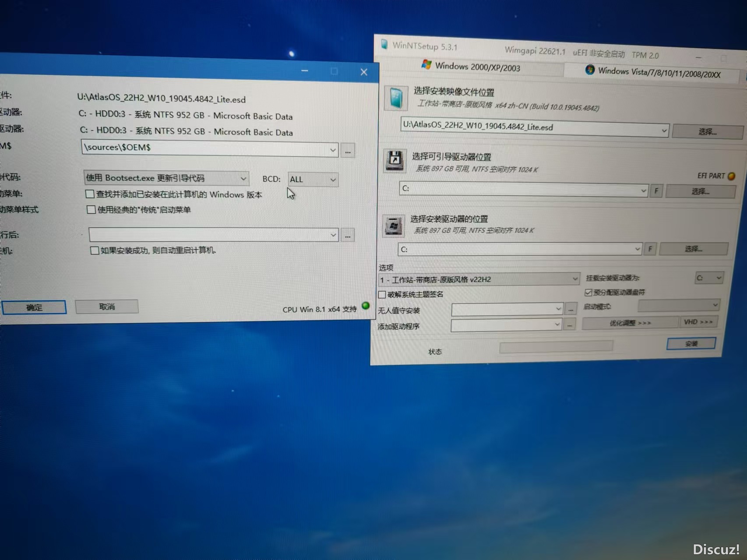
Task: Toggle the patch system theme signature checkbox
Action: click(382, 294)
